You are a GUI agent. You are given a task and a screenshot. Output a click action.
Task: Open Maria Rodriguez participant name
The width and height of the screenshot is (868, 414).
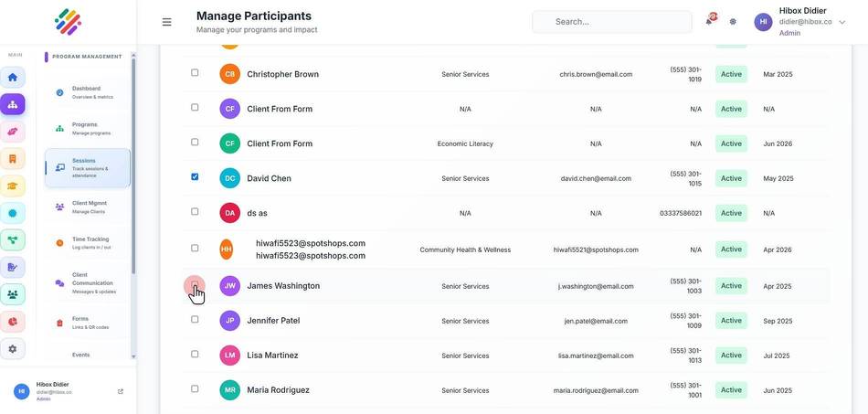pos(279,390)
